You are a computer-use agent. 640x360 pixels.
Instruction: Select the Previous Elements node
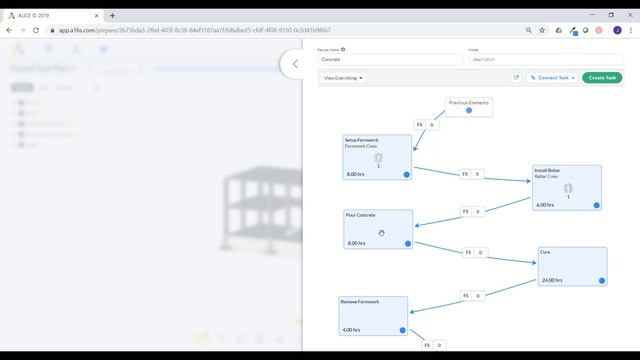[x=469, y=107]
